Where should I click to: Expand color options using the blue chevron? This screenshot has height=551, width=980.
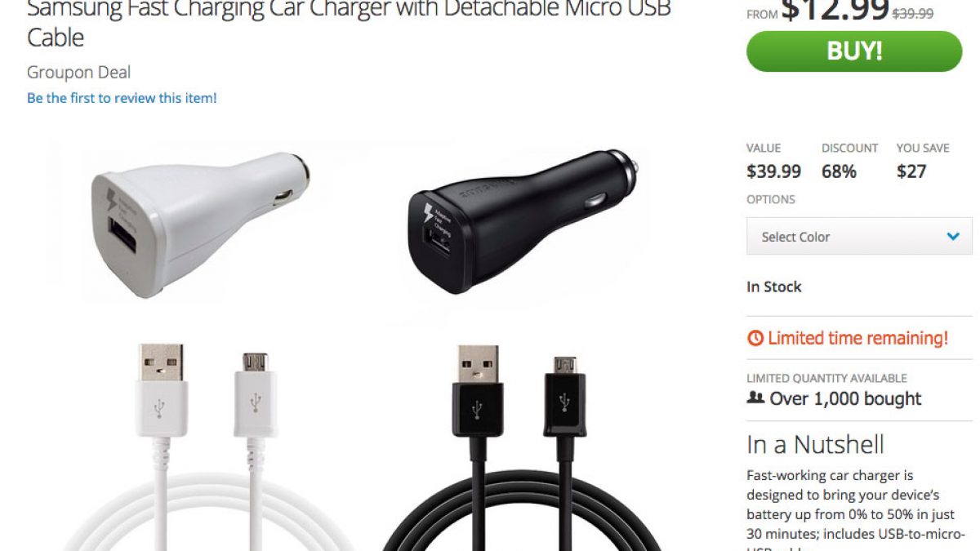point(953,237)
